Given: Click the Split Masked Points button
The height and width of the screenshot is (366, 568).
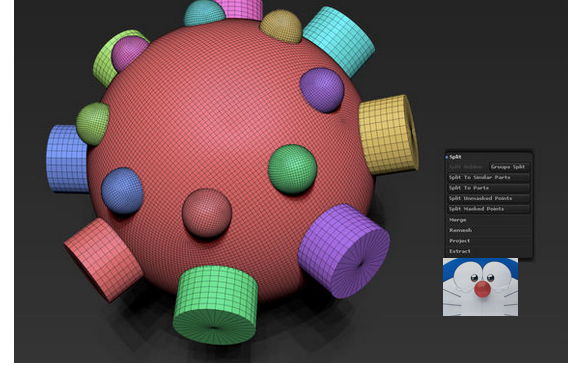Looking at the screenshot, I should coord(489,209).
